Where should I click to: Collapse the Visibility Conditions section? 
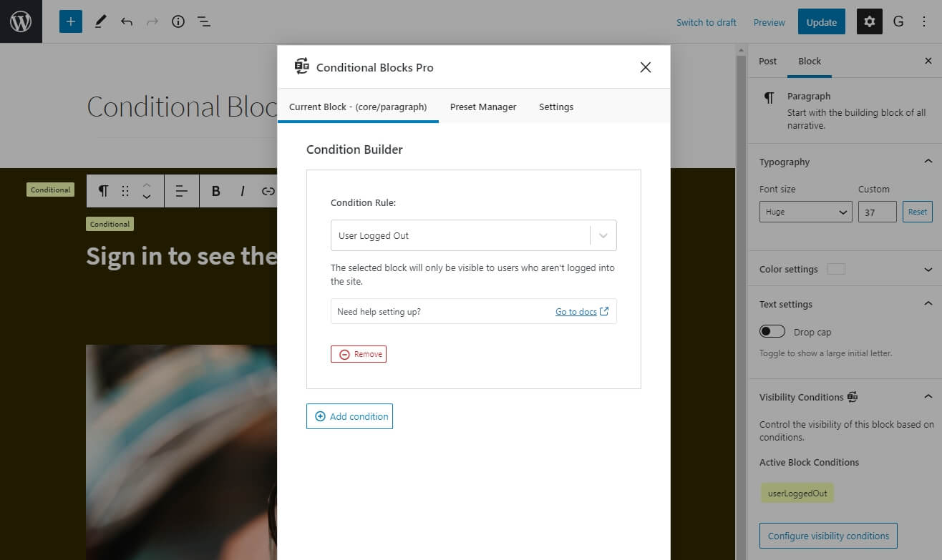(928, 397)
